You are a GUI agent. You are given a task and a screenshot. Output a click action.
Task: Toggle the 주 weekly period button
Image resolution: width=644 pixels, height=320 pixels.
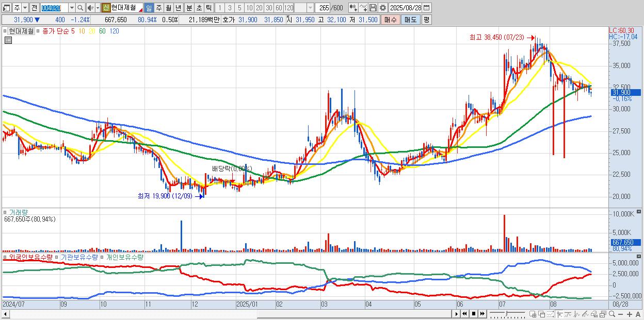click(158, 8)
